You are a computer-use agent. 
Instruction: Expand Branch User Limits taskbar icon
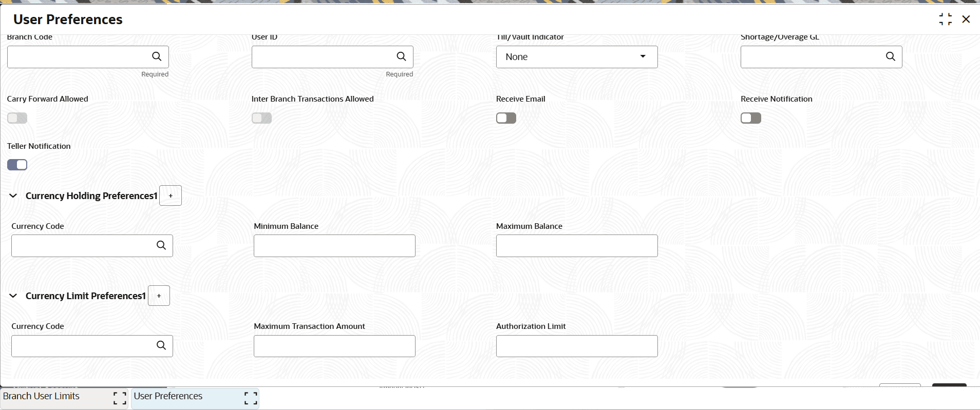pyautogui.click(x=120, y=398)
